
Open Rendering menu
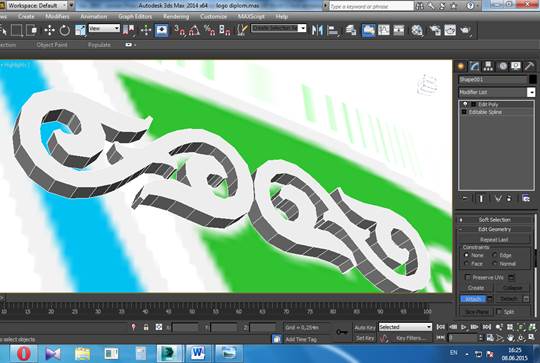coord(176,17)
